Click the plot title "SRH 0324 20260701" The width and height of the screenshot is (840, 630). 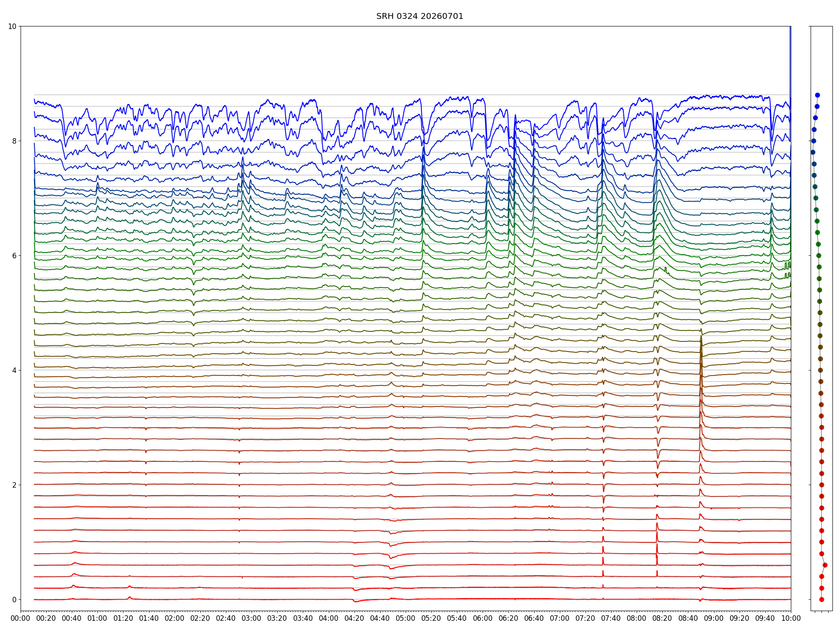pos(420,16)
